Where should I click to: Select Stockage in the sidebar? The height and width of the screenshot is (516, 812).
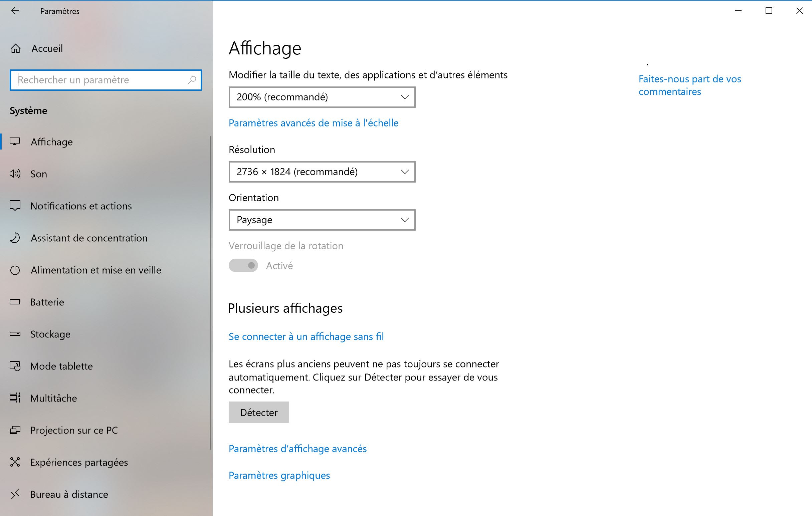50,334
